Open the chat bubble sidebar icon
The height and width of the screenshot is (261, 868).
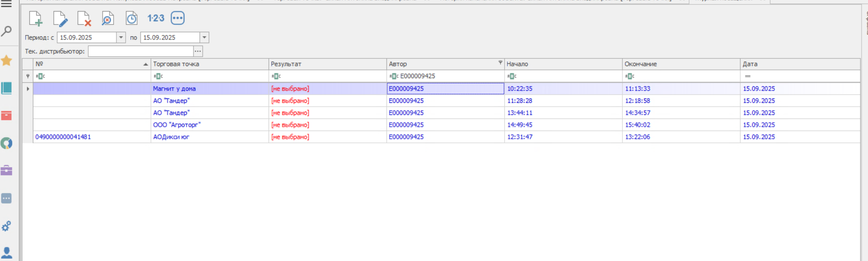tap(6, 198)
